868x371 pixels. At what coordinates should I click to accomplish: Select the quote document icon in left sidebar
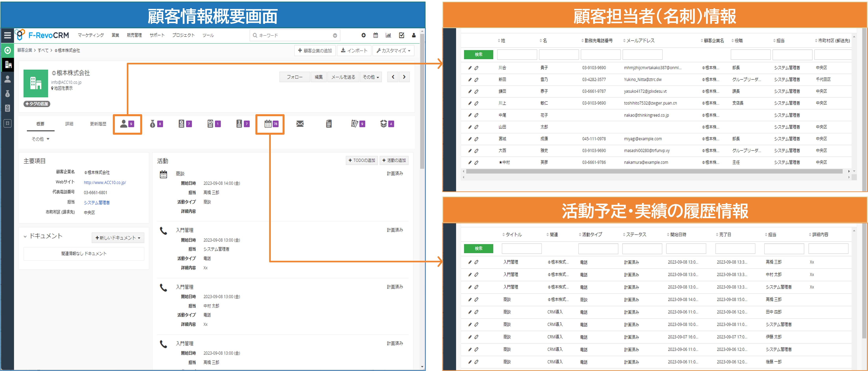coord(7,108)
